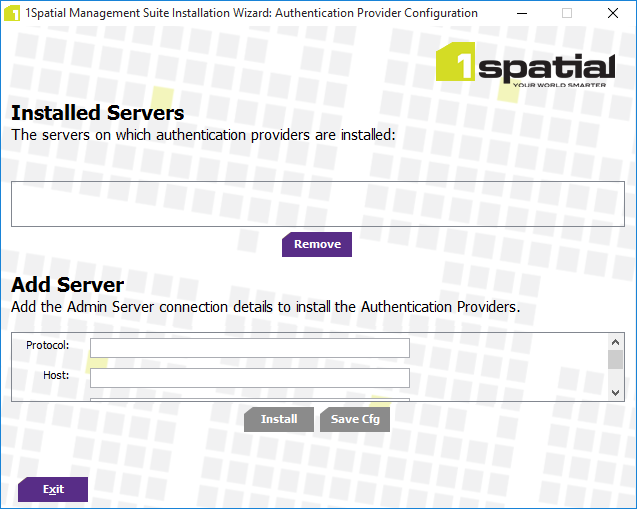The image size is (637, 509).
Task: Click the Add Server scrollbar thumb
Action: 615,360
